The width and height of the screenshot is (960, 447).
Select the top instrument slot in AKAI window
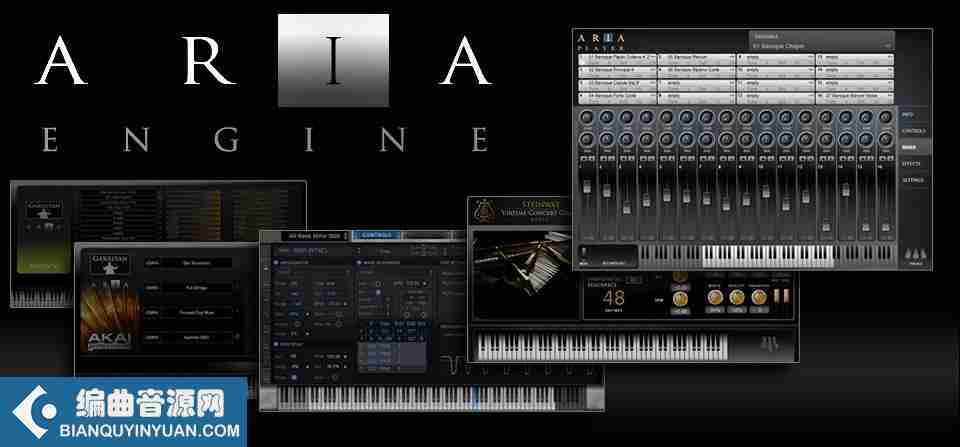pyautogui.click(x=187, y=263)
